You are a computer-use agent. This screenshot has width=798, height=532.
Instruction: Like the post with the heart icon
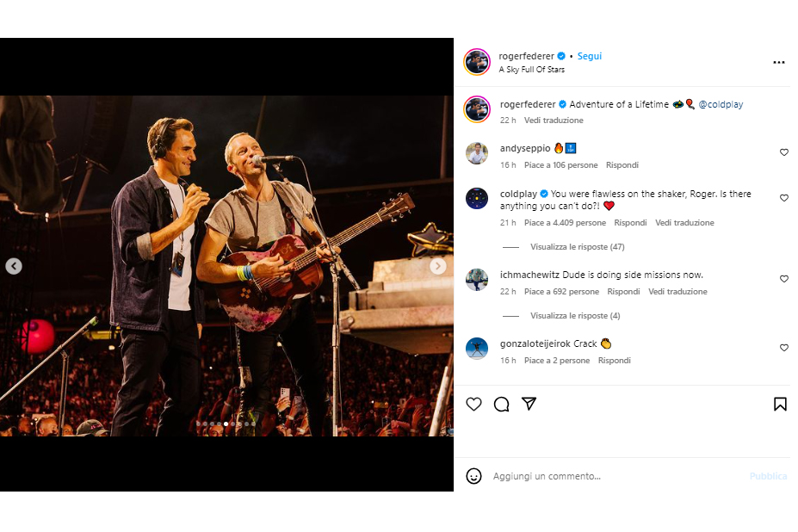coord(473,404)
